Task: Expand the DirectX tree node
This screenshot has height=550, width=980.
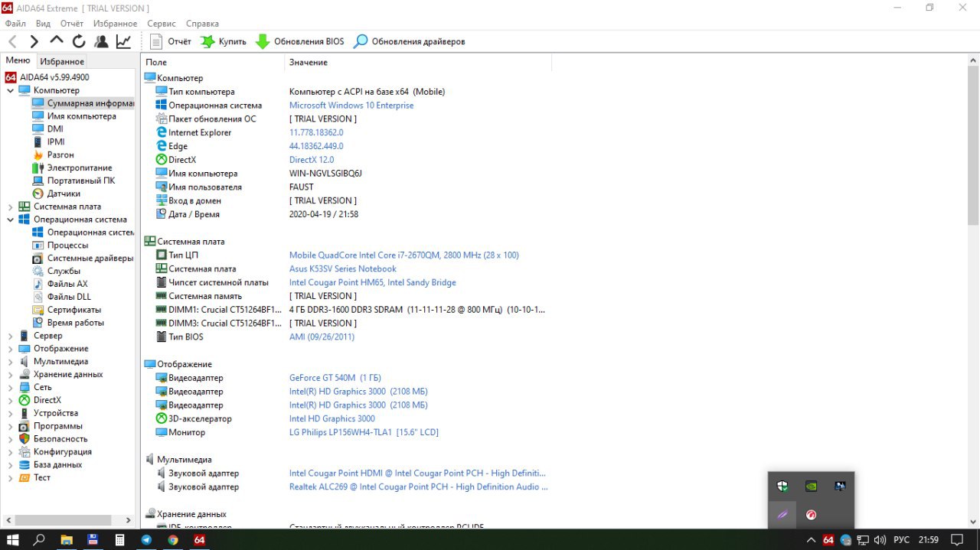Action: (10, 400)
